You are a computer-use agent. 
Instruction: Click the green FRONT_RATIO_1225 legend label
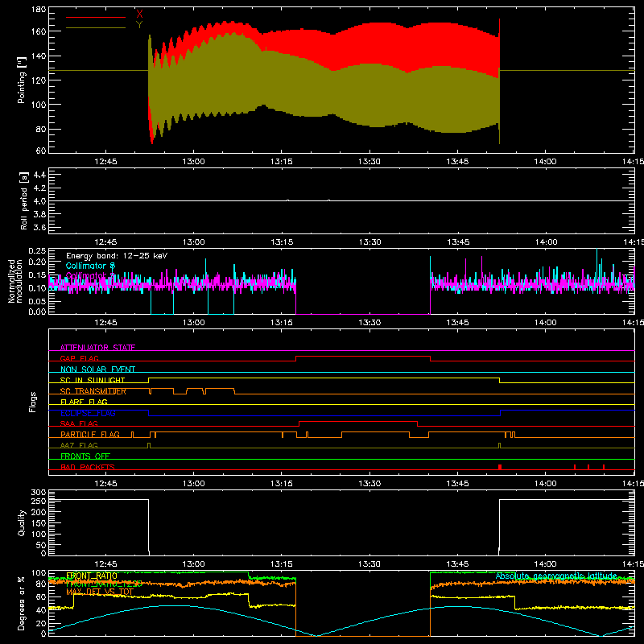104,584
